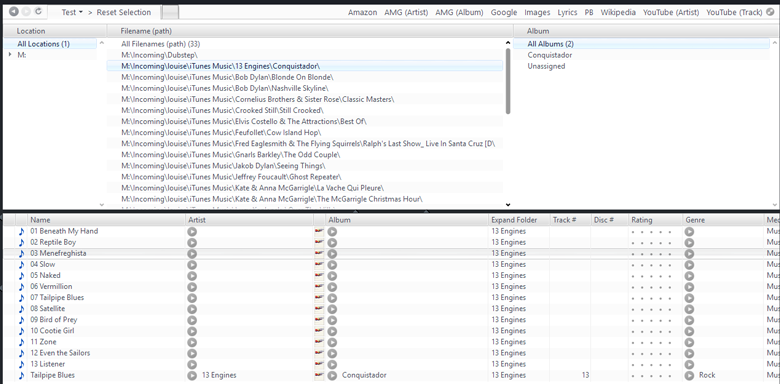Click the Artist arrow icon next to 13 Engines

click(192, 376)
